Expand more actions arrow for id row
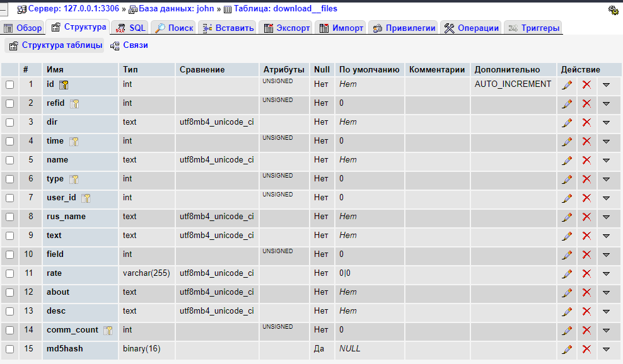 607,84
